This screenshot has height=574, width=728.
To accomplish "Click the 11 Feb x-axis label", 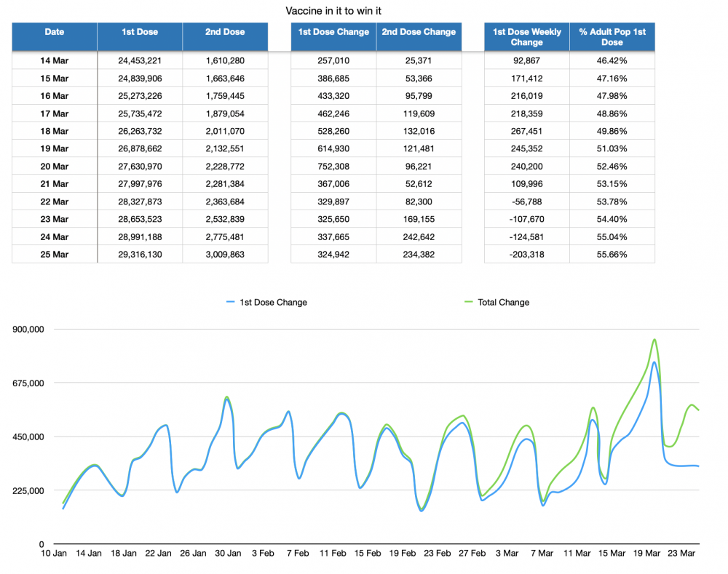I will 333,553.
